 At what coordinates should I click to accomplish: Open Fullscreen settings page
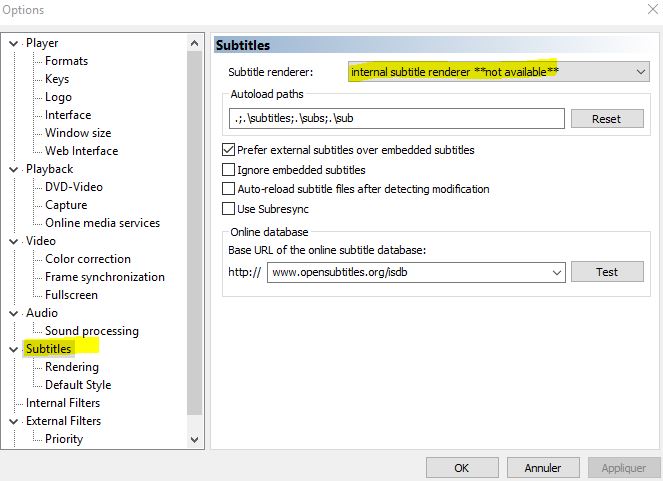[71, 295]
